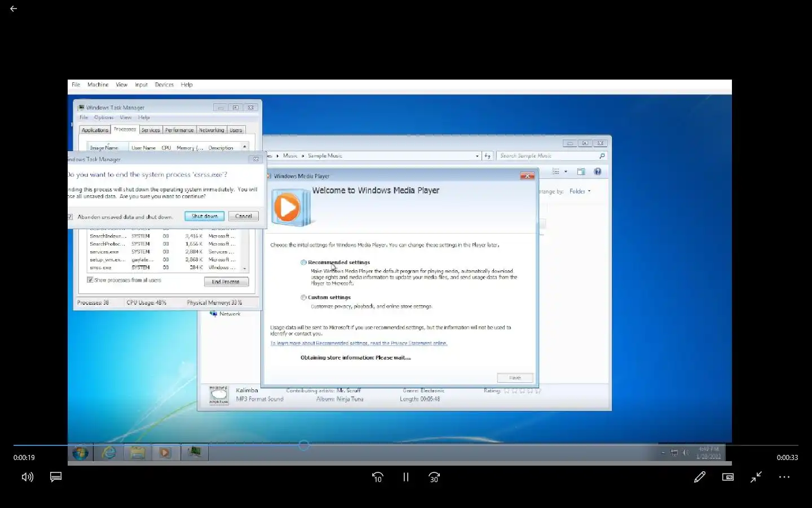Open the volume control
Viewport: 812px width, 508px height.
coord(27,477)
